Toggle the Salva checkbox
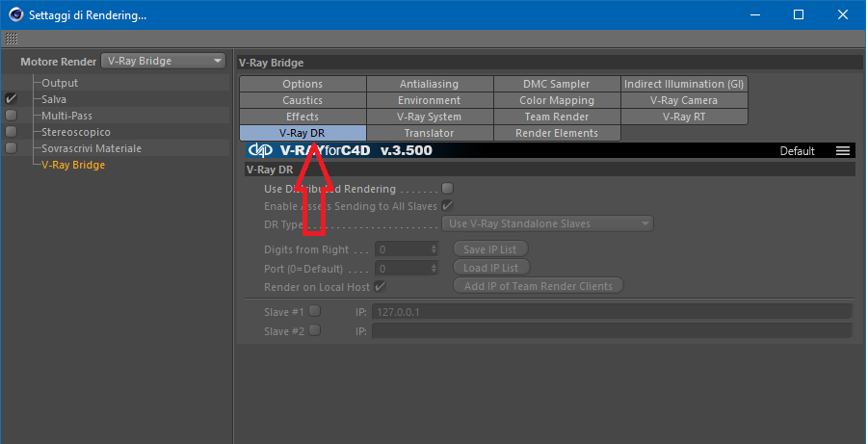 (11, 99)
